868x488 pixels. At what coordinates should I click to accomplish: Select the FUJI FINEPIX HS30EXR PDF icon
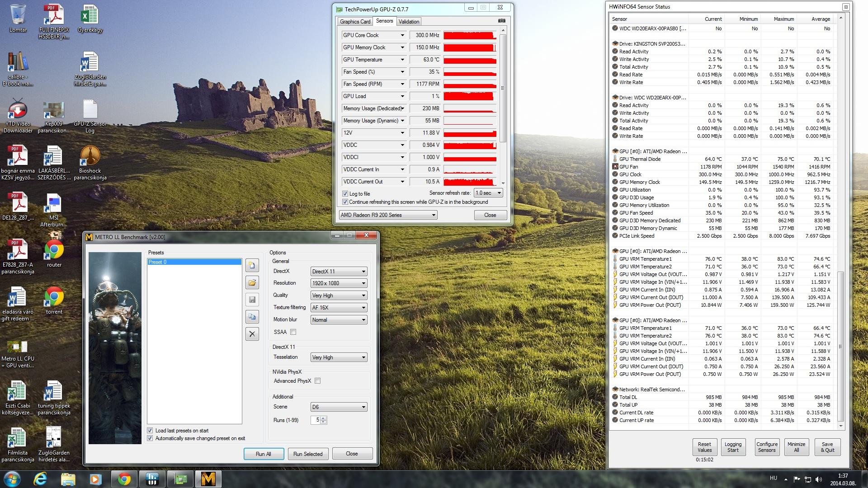tap(54, 22)
